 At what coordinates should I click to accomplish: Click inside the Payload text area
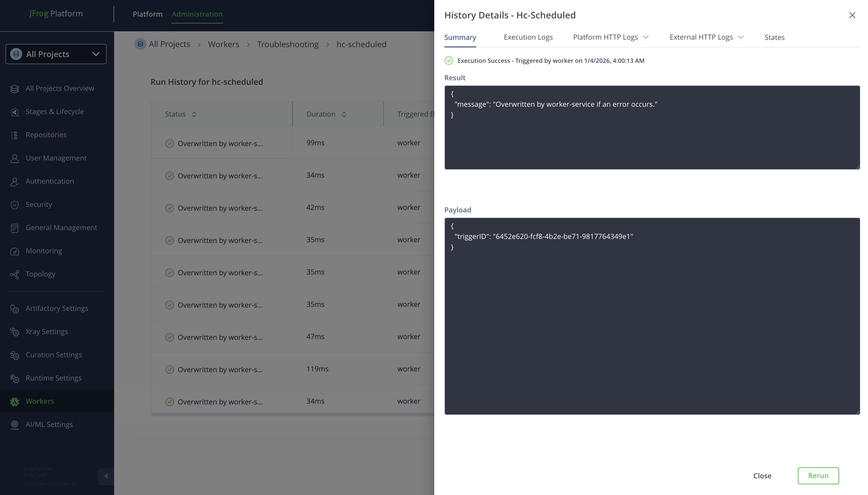(x=652, y=316)
